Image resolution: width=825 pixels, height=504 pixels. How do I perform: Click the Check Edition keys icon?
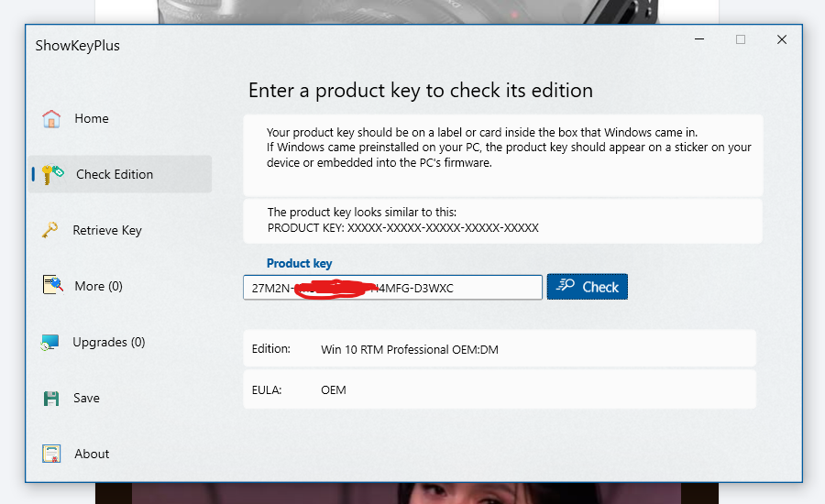[x=52, y=174]
